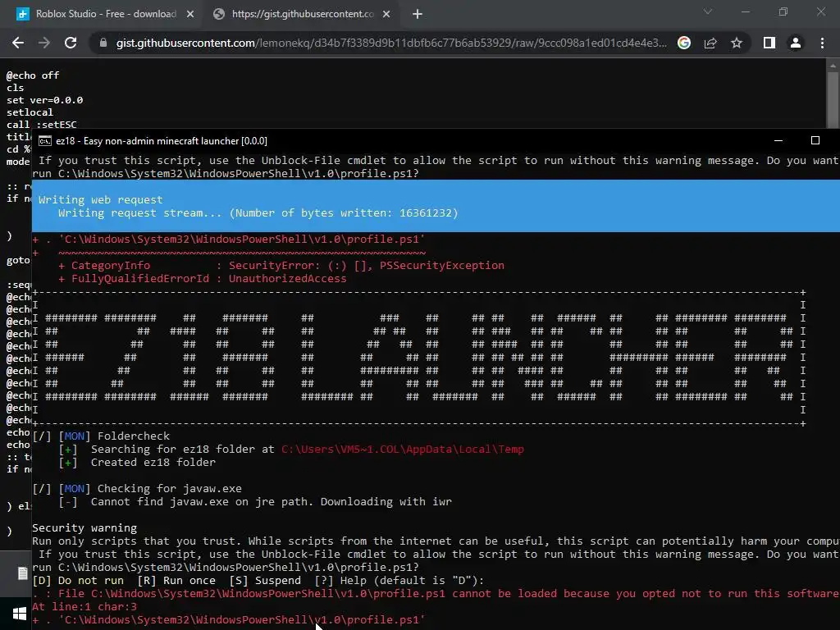Viewport: 840px width, 630px height.
Task: Restore down the Chrome browser window
Action: coord(783,11)
